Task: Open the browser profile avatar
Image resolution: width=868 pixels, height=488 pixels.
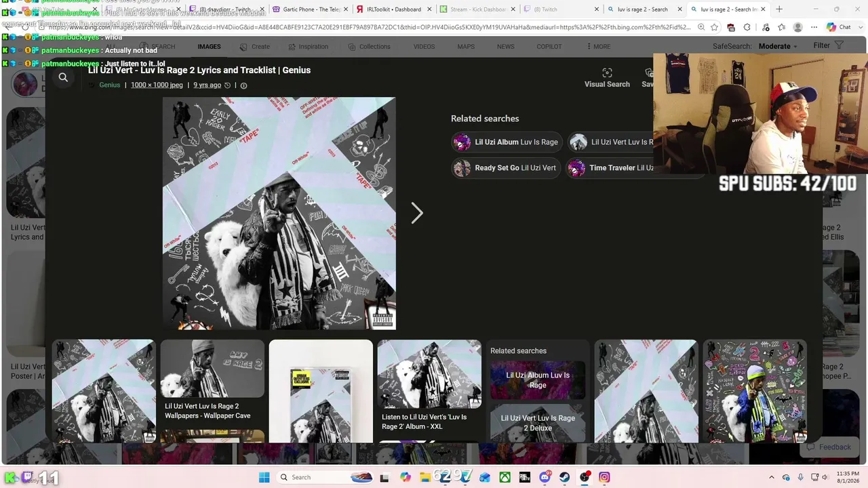Action: pos(798,27)
